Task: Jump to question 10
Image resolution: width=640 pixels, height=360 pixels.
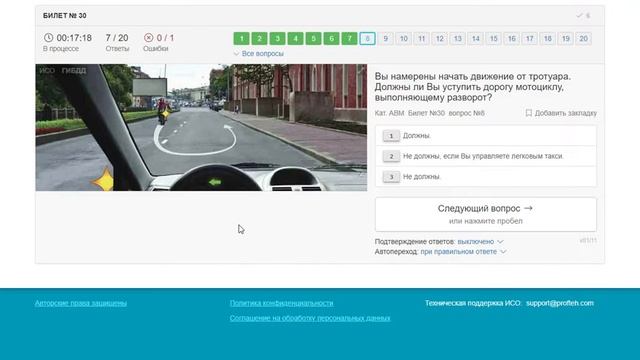Action: (x=403, y=39)
